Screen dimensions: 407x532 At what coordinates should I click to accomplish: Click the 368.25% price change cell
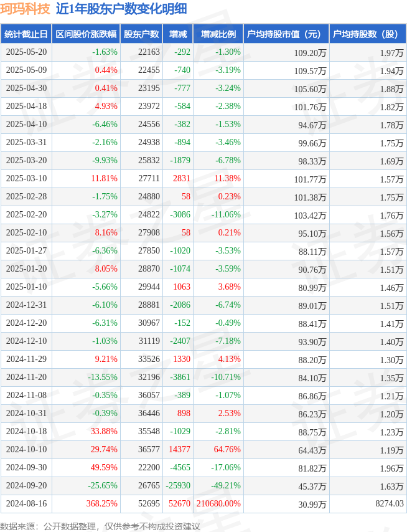click(86, 503)
